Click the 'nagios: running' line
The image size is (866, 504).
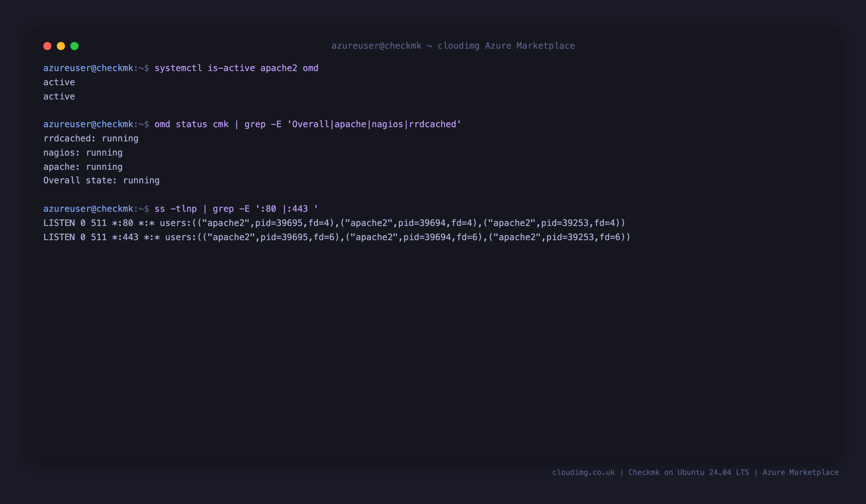pyautogui.click(x=83, y=153)
